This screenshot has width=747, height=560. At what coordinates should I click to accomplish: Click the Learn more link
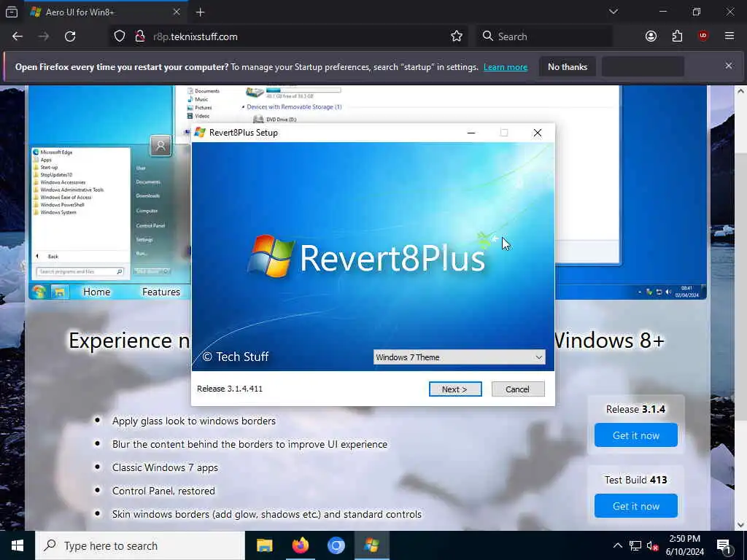click(x=506, y=67)
